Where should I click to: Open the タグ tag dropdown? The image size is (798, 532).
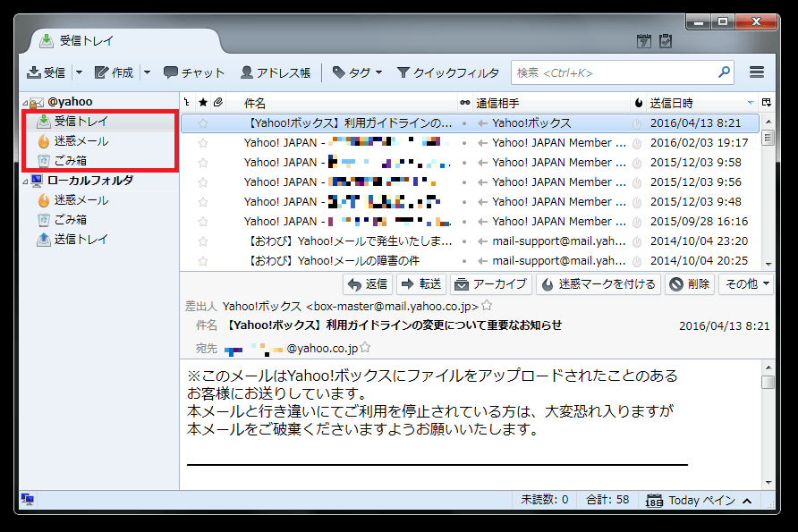357,72
